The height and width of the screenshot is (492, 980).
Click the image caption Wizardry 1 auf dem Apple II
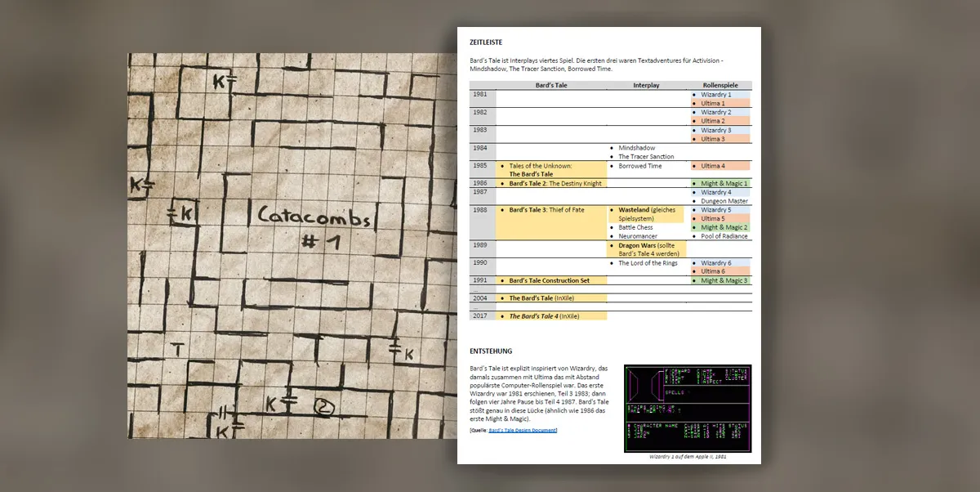(686, 457)
